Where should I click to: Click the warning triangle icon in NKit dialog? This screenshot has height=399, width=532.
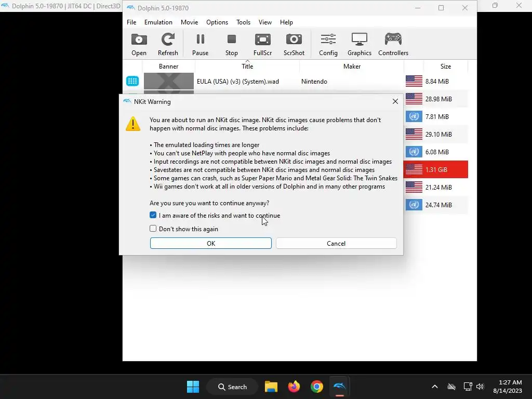point(133,124)
